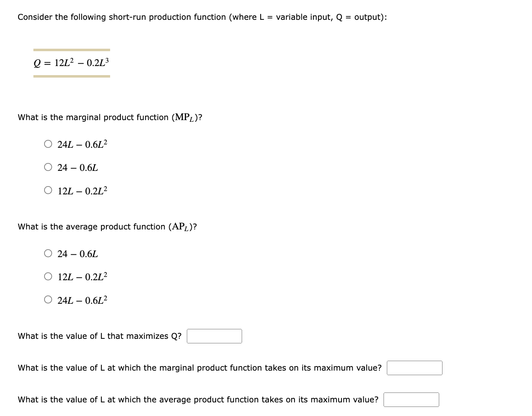
Task: Select radio option "12L − 0.2L²" for marginal product
Action: [x=48, y=190]
